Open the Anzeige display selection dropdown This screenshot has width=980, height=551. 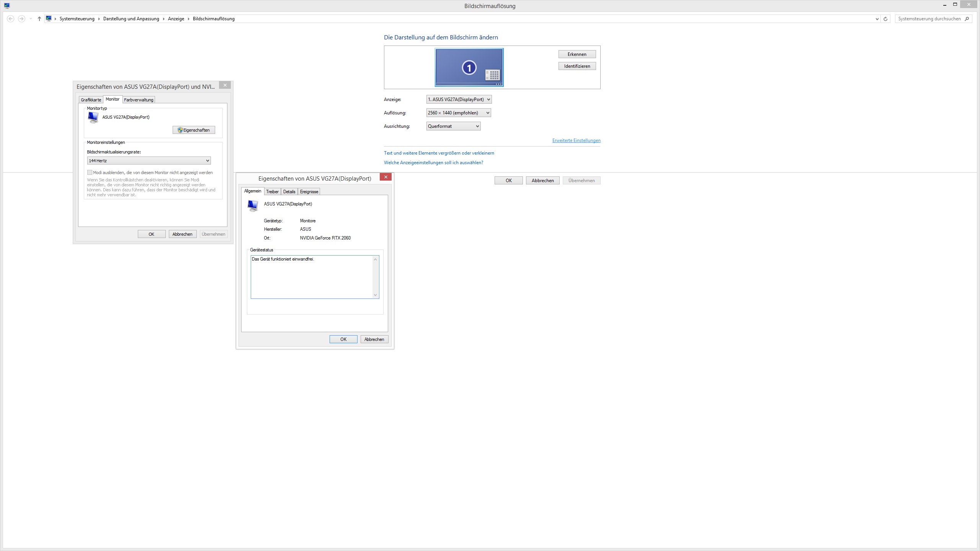point(459,99)
